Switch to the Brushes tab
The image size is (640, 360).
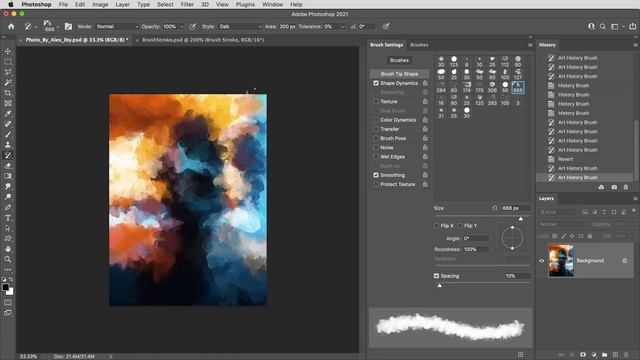[419, 45]
